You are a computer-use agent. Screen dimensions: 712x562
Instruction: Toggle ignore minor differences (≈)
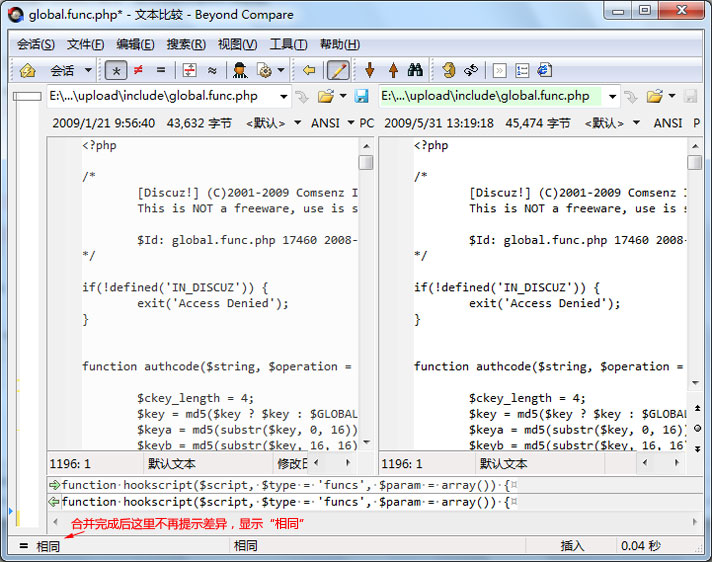pyautogui.click(x=212, y=70)
